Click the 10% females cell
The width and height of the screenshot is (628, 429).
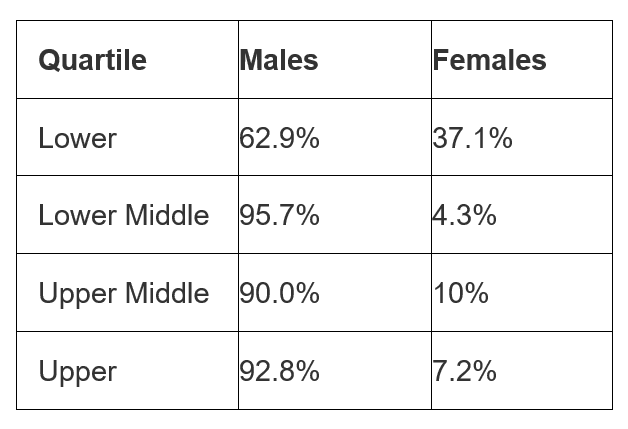[x=461, y=294]
